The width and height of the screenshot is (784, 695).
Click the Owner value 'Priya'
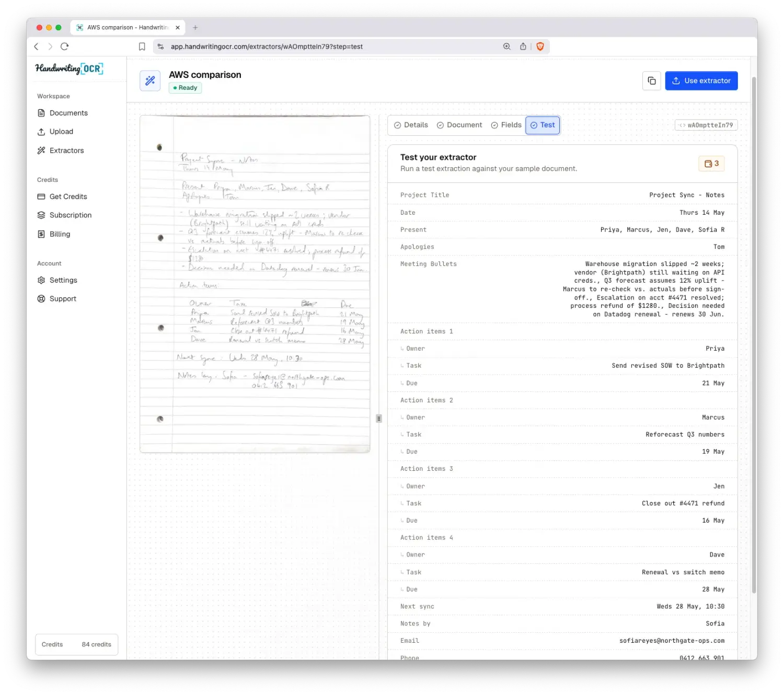[715, 349]
